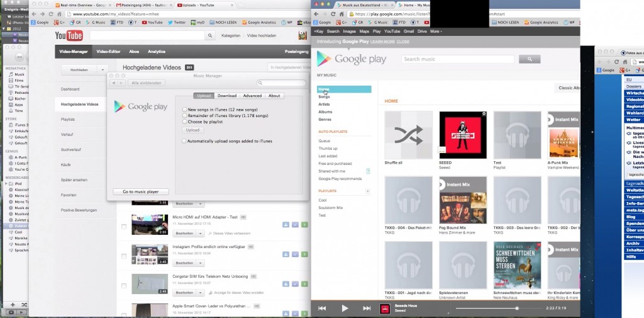
Task: Click the Google Play search magnifier button
Action: 530,59
